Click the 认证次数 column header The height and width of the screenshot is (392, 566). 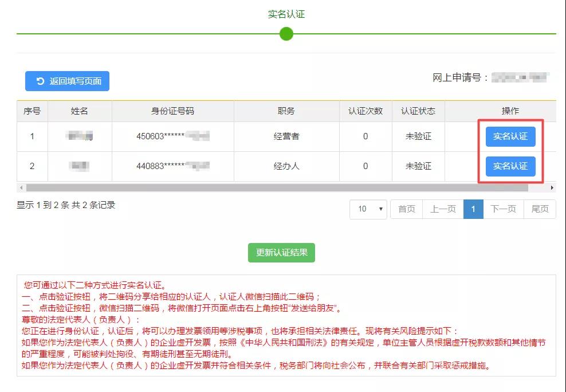tap(365, 111)
